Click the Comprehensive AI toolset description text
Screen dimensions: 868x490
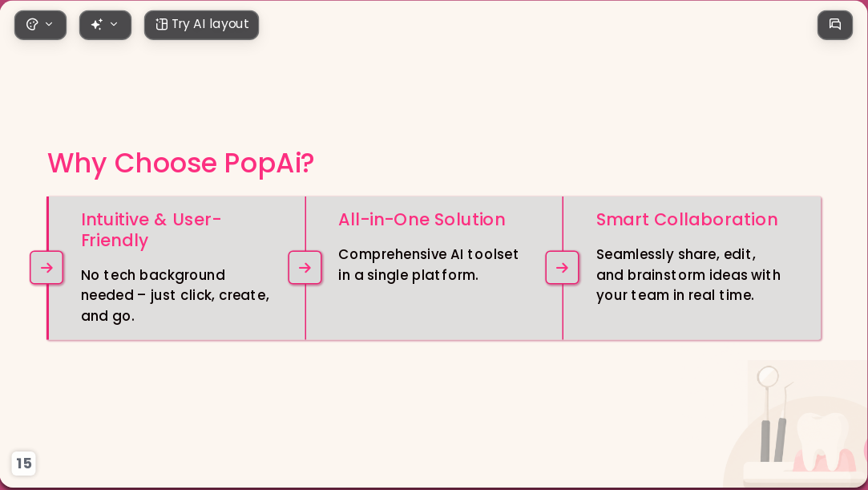click(x=429, y=265)
